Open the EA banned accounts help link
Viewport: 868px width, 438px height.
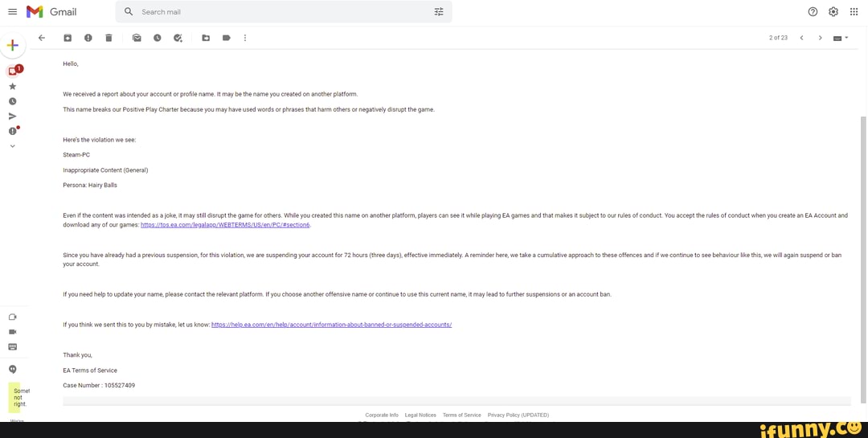tap(332, 325)
